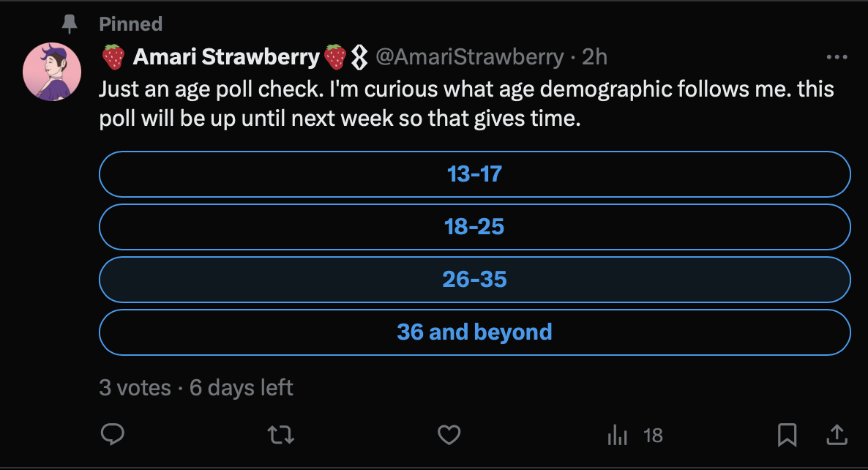The image size is (868, 470).
Task: Select the highlighted 26-35 poll choice
Action: point(474,280)
